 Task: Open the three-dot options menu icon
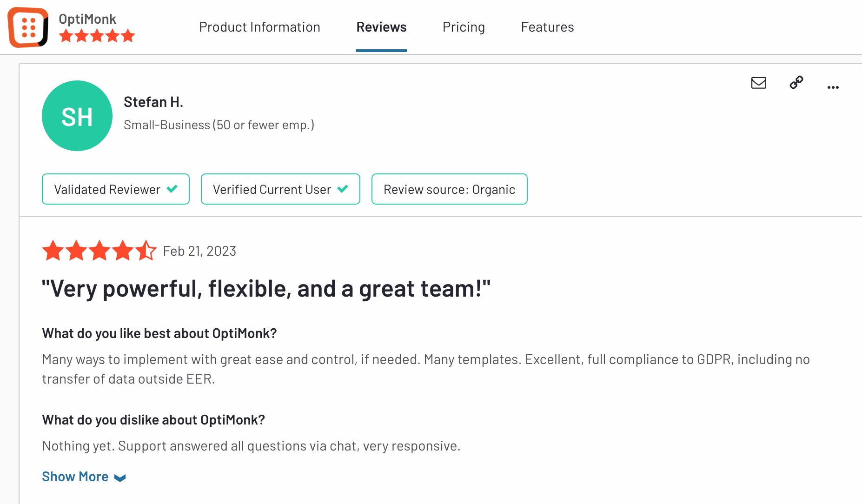point(833,86)
